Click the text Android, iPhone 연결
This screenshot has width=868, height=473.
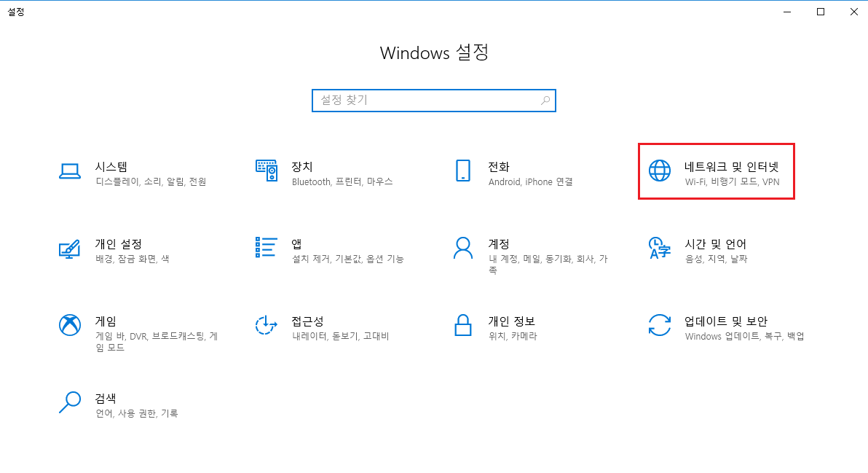(530, 181)
